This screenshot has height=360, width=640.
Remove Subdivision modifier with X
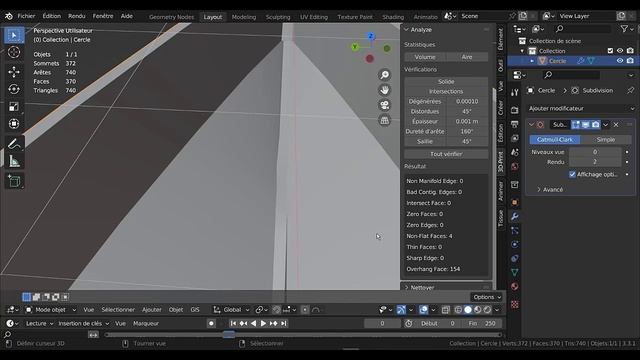tap(616, 124)
